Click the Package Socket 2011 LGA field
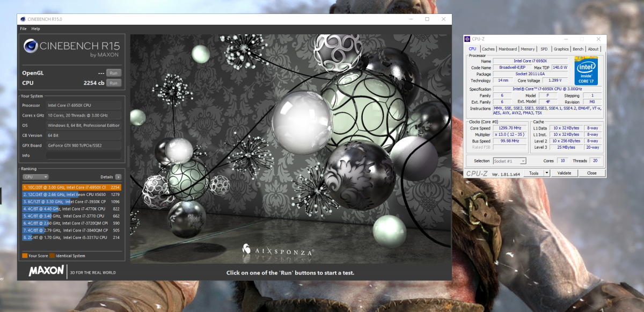Image resolution: width=644 pixels, height=312 pixels. pos(530,74)
